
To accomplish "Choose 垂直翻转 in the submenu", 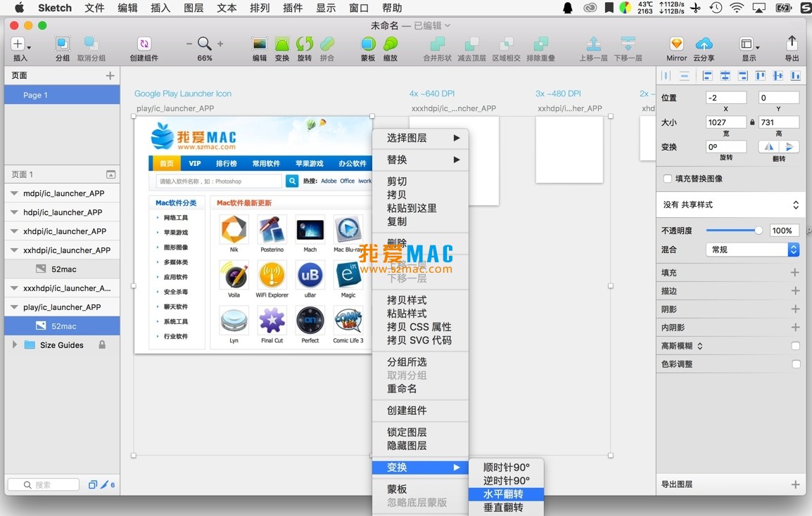I will pyautogui.click(x=506, y=508).
